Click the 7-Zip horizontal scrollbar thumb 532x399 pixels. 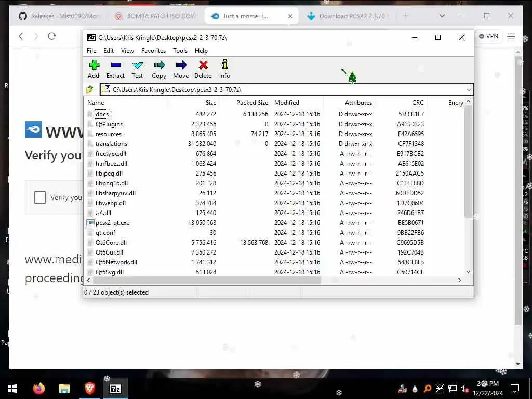[x=207, y=280]
